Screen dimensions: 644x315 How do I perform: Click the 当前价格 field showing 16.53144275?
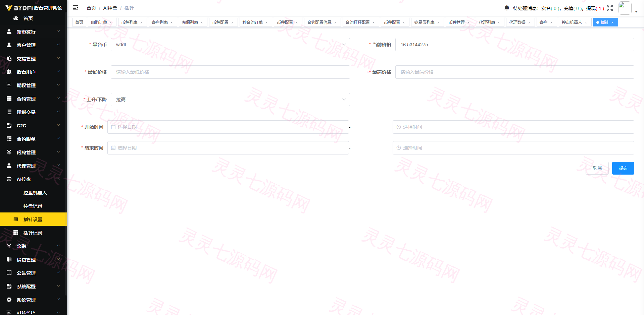[x=514, y=45]
